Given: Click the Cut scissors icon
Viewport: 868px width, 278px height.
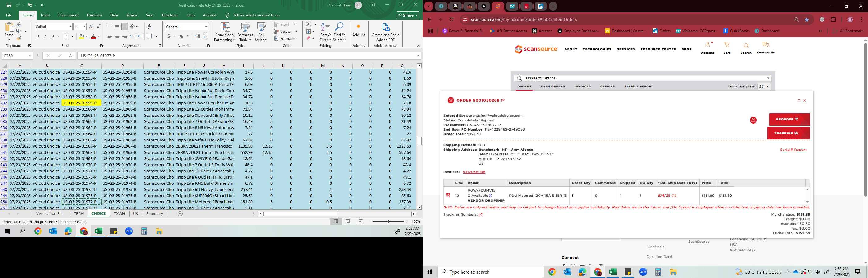Looking at the screenshot, I should click(19, 24).
